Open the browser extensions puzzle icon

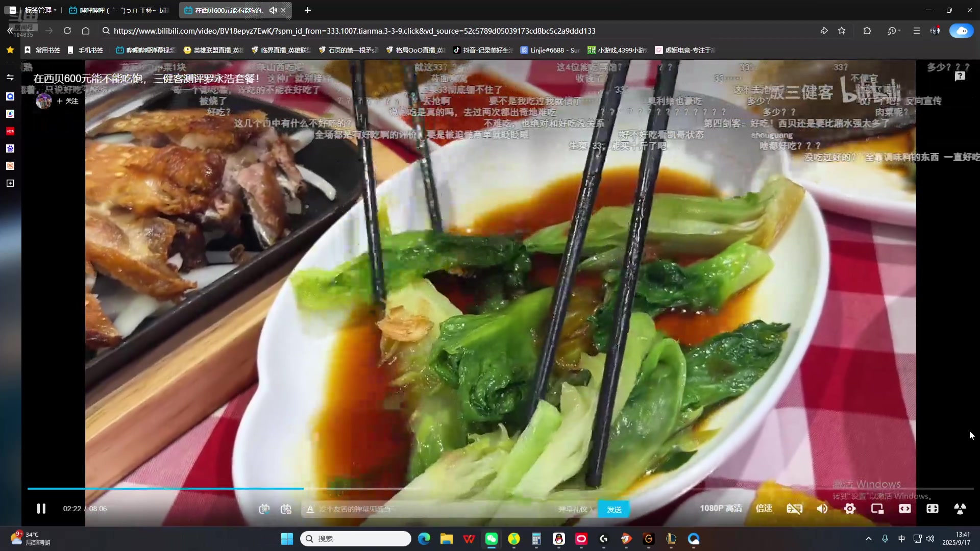point(867,31)
